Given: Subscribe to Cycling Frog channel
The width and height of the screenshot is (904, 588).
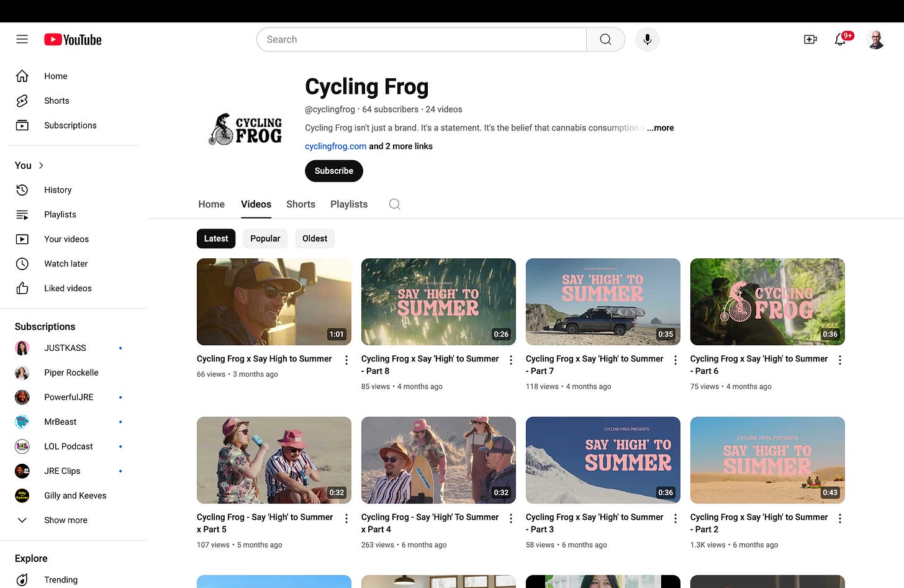Looking at the screenshot, I should click(x=334, y=171).
